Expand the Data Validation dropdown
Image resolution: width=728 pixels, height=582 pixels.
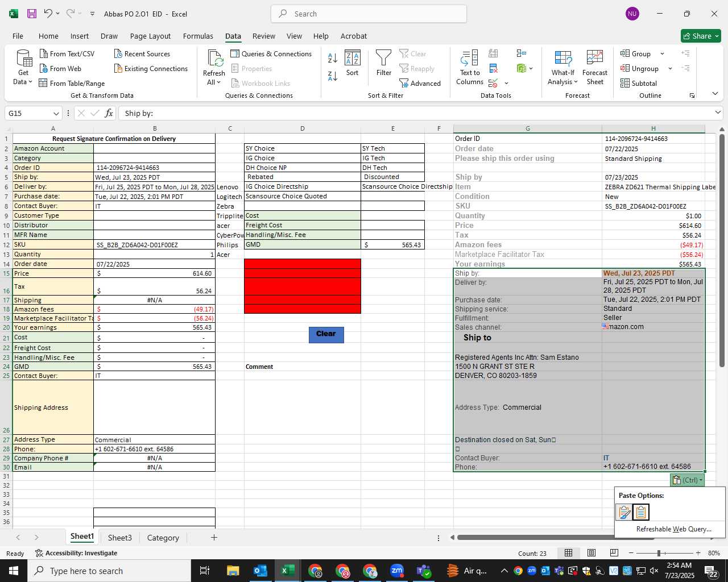(506, 84)
